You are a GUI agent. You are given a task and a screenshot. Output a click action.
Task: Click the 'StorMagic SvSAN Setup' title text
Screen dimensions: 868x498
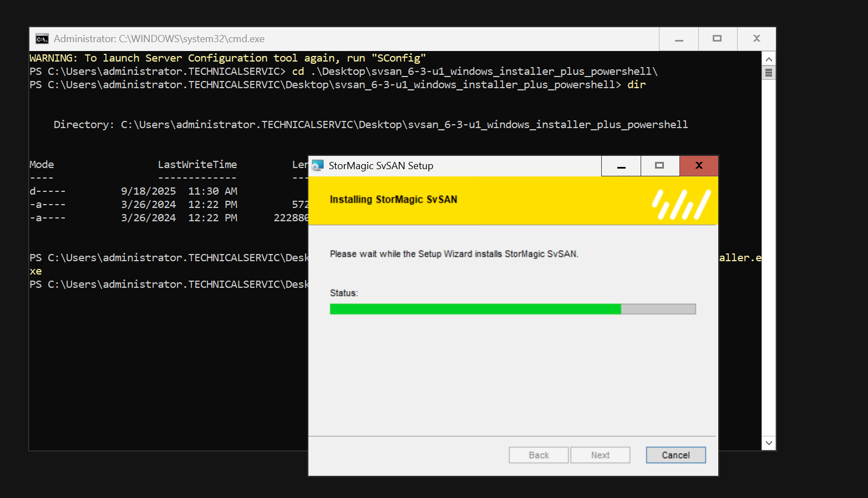[x=381, y=166]
